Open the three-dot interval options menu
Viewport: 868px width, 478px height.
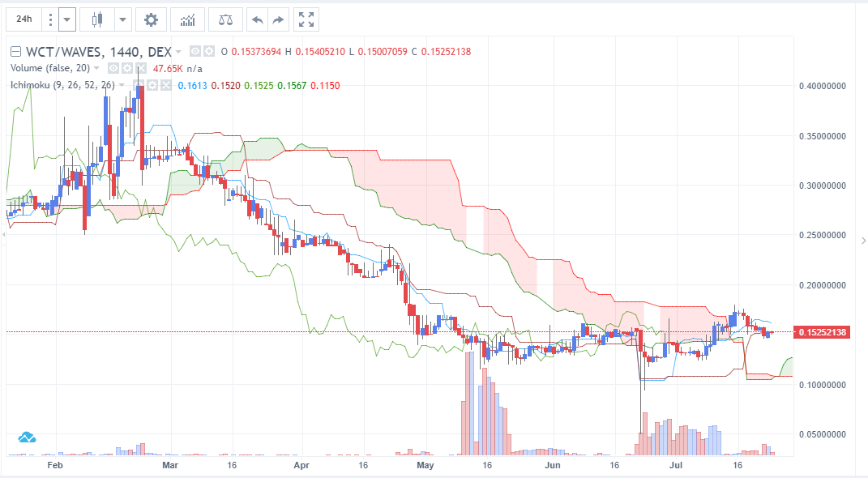pyautogui.click(x=50, y=20)
